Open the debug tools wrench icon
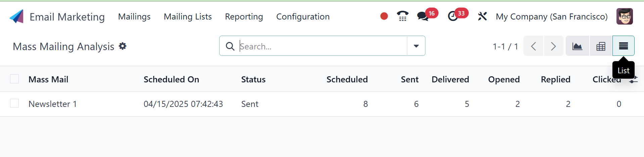The height and width of the screenshot is (157, 644). point(482,16)
